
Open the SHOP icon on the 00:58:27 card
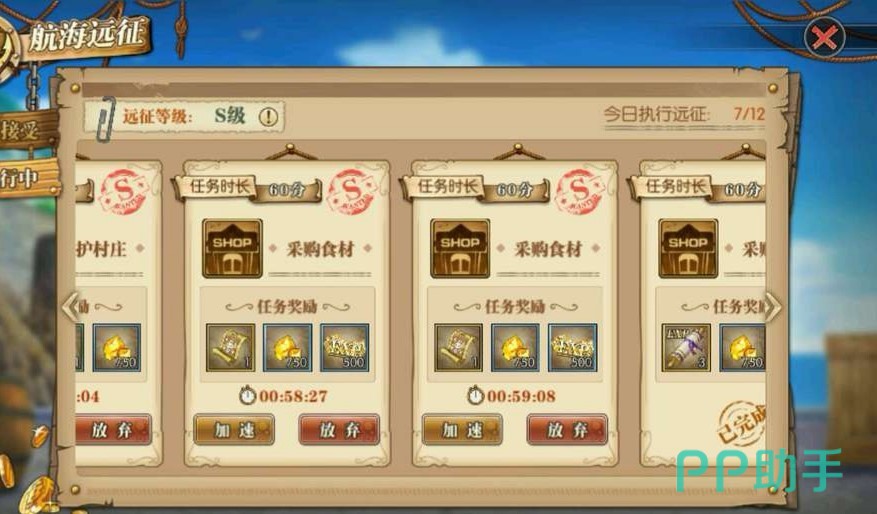[232, 248]
